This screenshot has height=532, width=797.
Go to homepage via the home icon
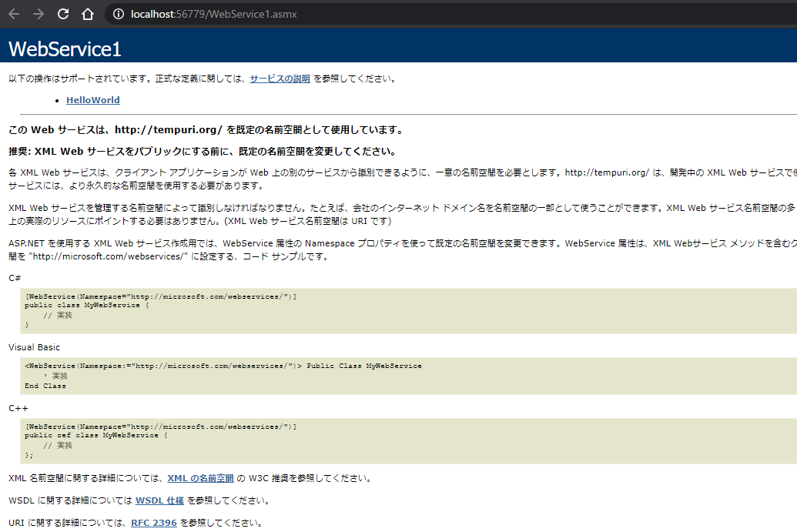tap(86, 13)
